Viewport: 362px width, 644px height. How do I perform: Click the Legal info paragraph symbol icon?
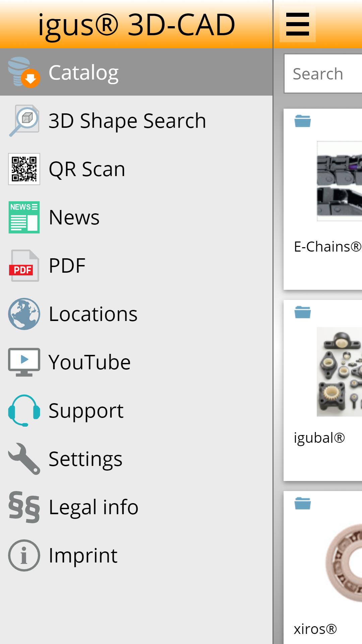(24, 507)
